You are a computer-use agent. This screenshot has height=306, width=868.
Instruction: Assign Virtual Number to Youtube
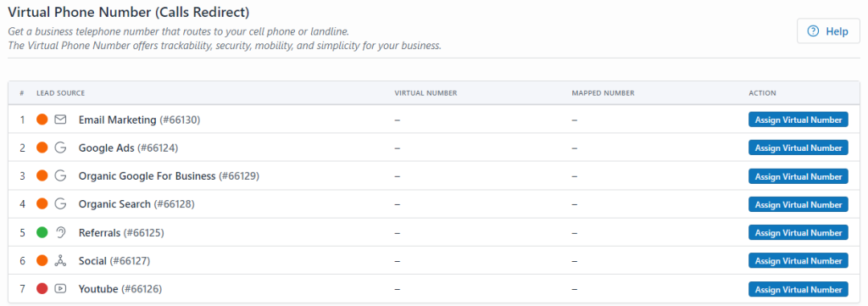798,289
